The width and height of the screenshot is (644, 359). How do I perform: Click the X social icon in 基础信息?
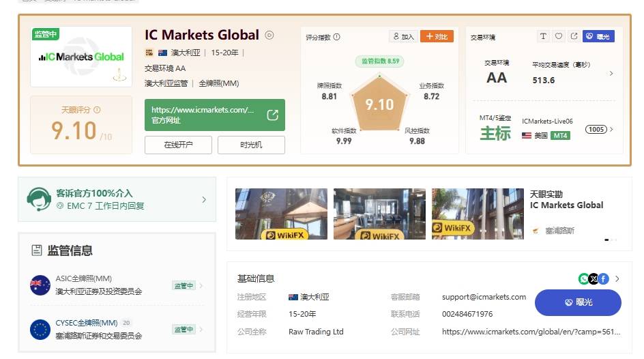[594, 279]
